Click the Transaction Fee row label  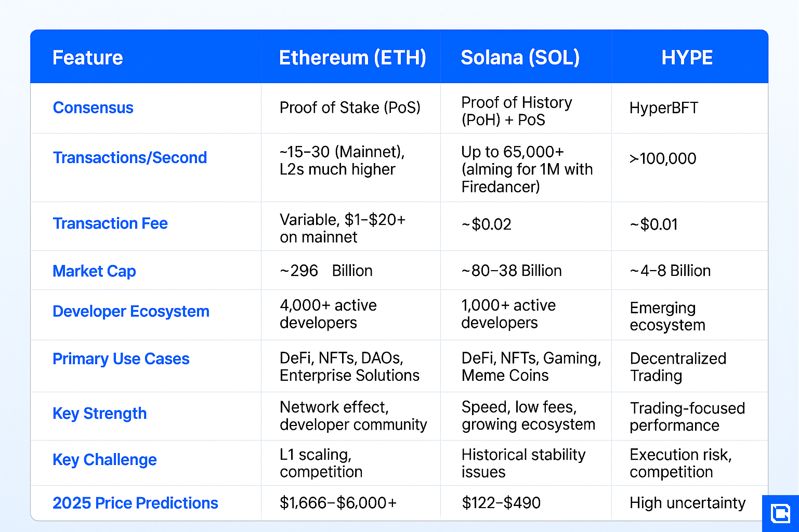click(110, 223)
